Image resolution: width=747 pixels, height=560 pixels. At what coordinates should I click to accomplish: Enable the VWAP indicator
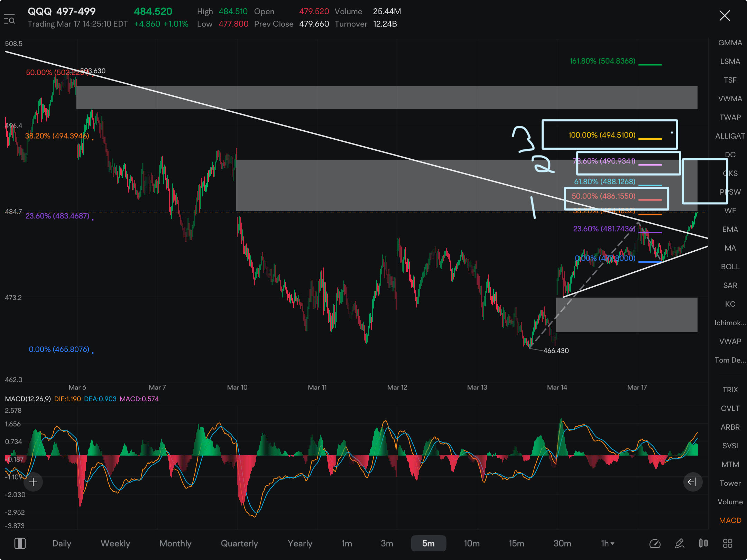coord(730,342)
